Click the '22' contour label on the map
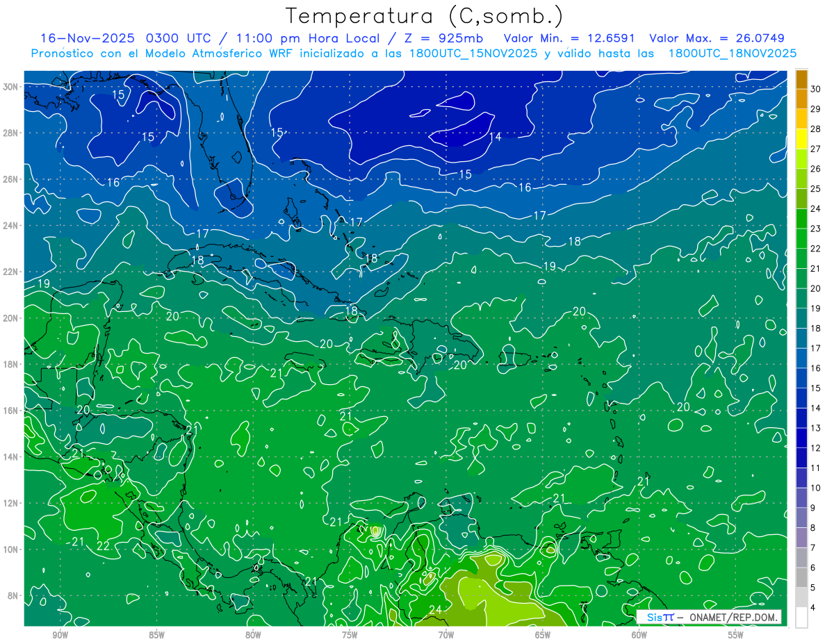Screen dimensions: 834x644 104,546
